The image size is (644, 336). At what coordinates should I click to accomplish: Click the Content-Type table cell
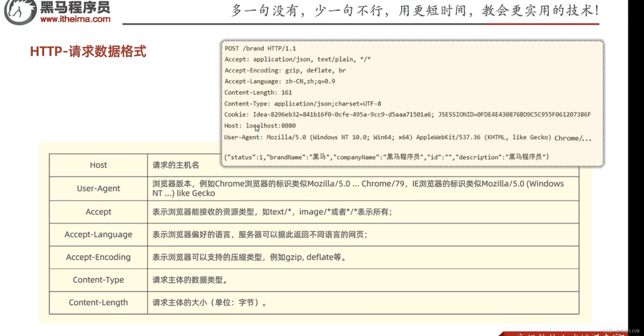(98, 280)
